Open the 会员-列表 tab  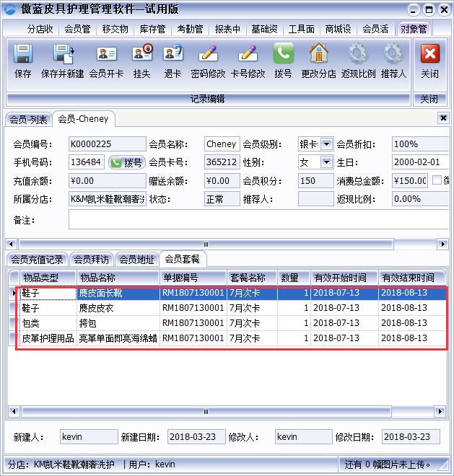[x=28, y=119]
